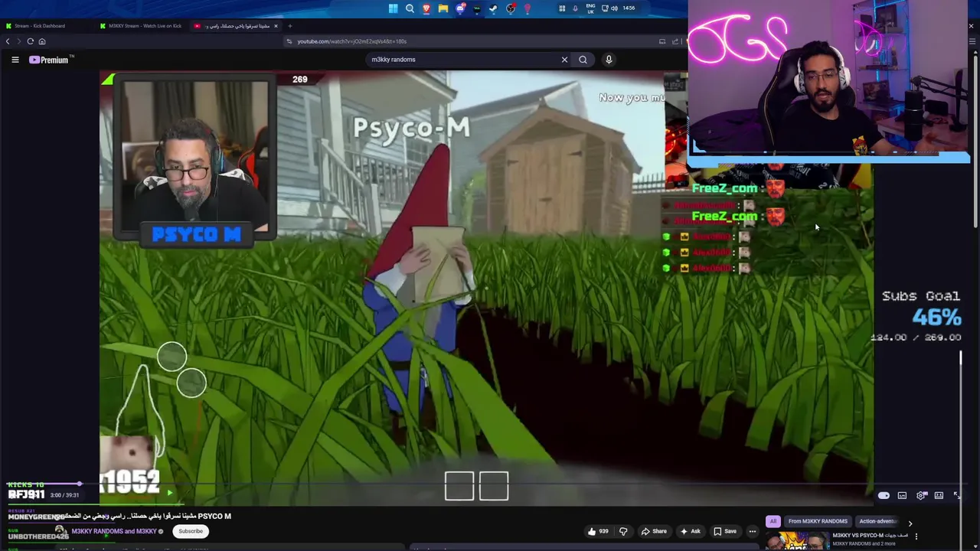This screenshot has width=980, height=551.
Task: Start voice search with microphone icon
Action: [x=609, y=60]
